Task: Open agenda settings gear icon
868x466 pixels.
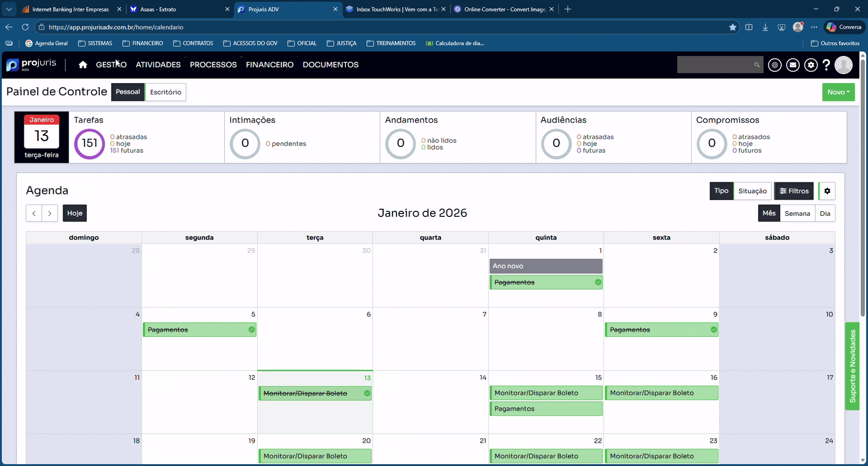Action: [x=827, y=191]
